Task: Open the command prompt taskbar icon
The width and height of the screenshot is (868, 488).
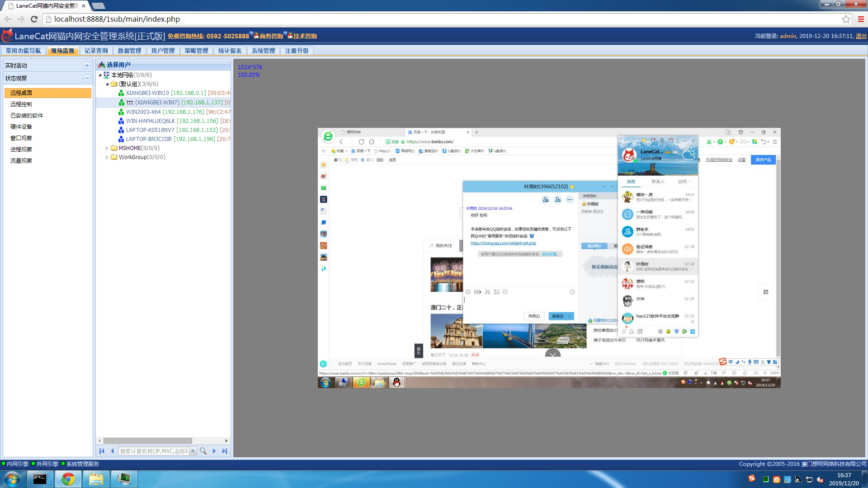Action: click(x=40, y=479)
